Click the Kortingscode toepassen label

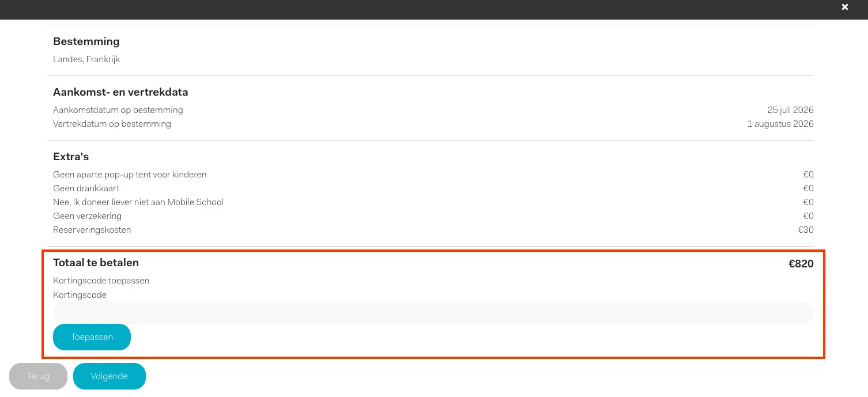click(101, 281)
